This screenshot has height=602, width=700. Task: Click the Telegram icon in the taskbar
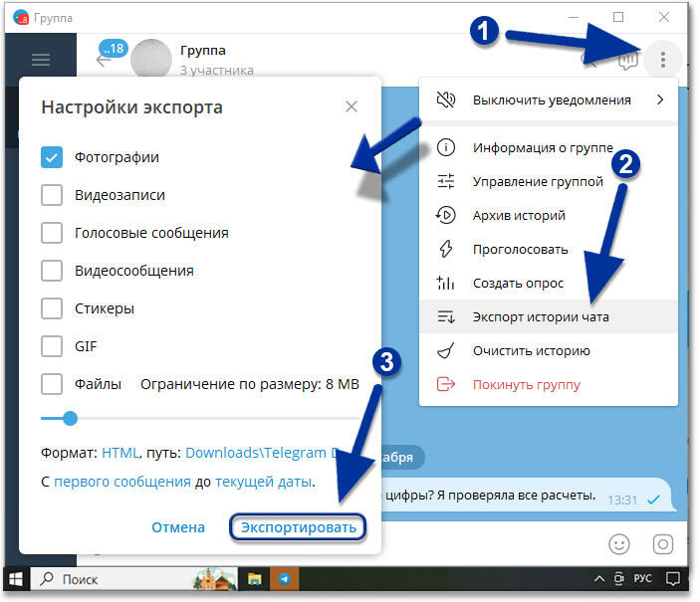pyautogui.click(x=285, y=578)
